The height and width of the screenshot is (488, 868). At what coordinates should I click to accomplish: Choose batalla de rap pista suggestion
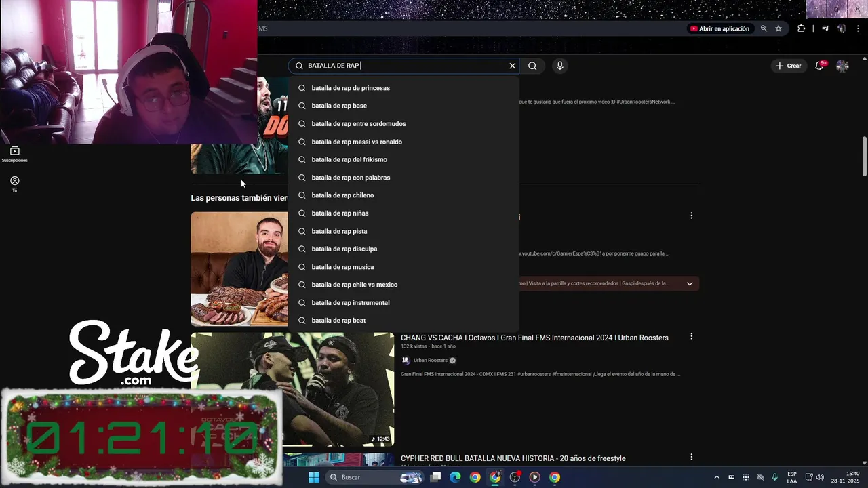(x=403, y=231)
